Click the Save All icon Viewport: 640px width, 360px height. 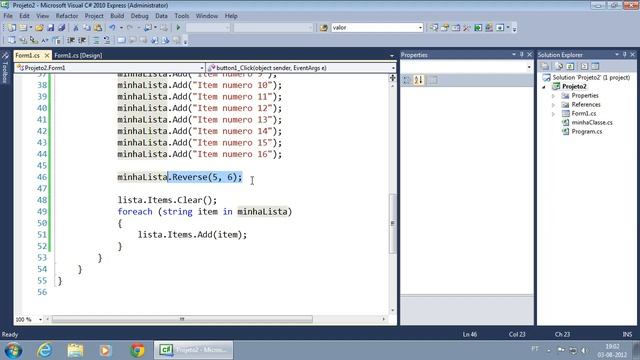(x=62, y=28)
